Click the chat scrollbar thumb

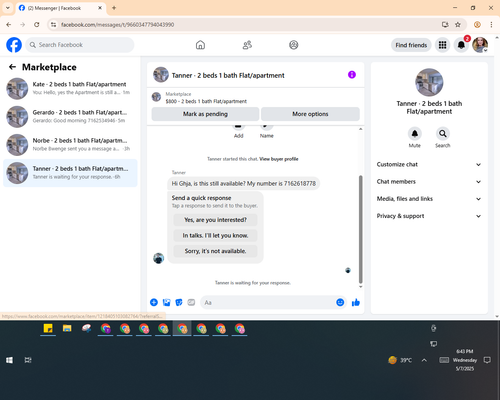point(360,229)
